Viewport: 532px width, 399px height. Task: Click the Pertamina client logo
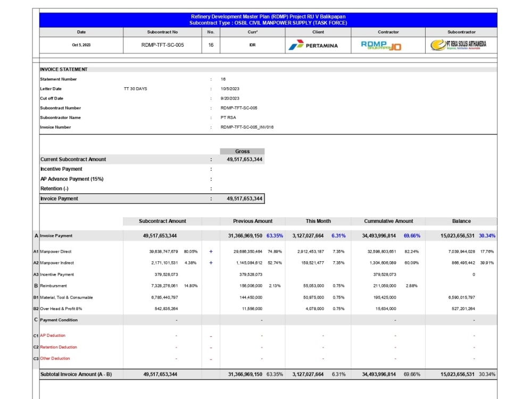click(x=313, y=45)
